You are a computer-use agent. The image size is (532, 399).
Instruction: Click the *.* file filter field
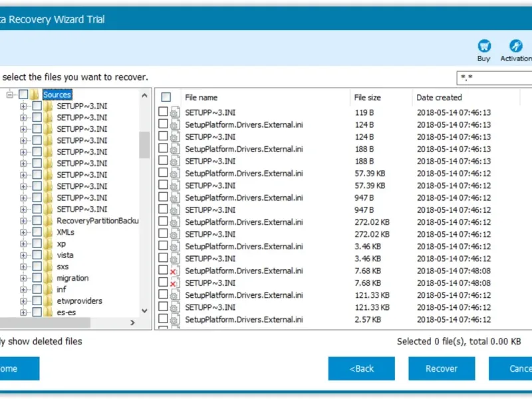click(x=494, y=78)
